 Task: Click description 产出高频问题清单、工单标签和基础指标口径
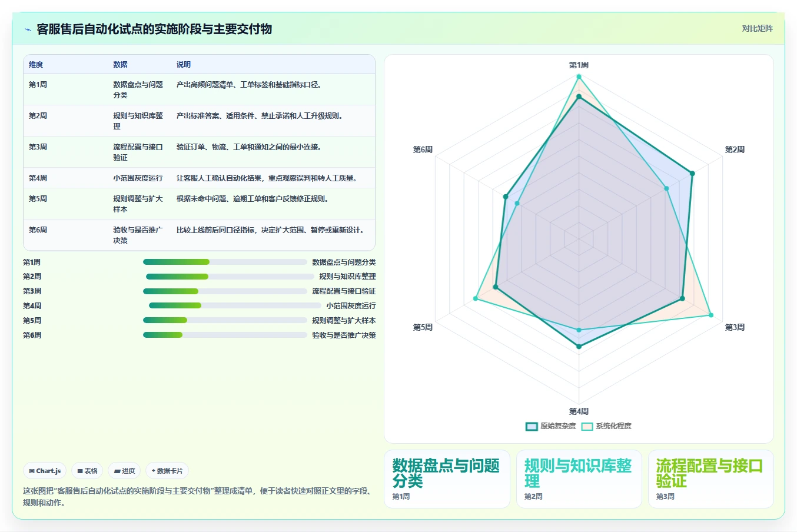click(x=249, y=85)
